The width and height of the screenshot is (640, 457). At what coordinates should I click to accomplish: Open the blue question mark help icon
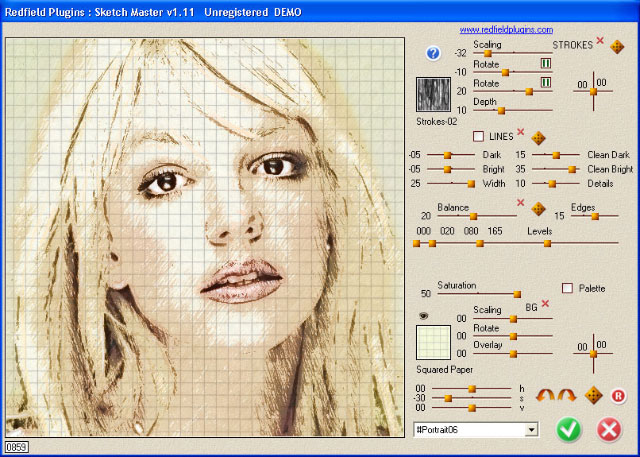[433, 53]
